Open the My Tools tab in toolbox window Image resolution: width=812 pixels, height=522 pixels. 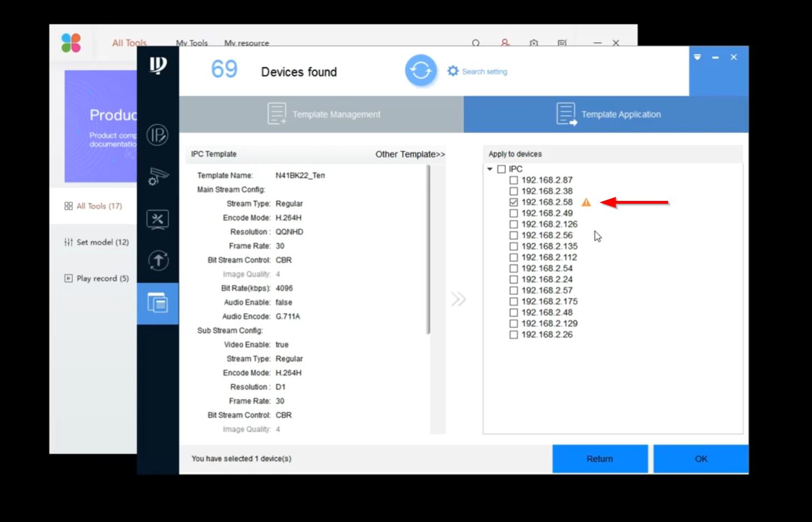pyautogui.click(x=192, y=43)
